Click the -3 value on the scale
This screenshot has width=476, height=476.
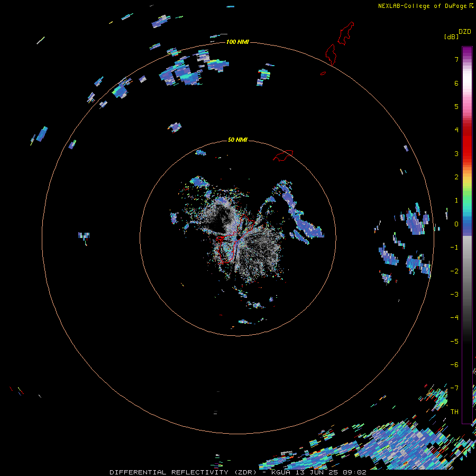(x=454, y=295)
